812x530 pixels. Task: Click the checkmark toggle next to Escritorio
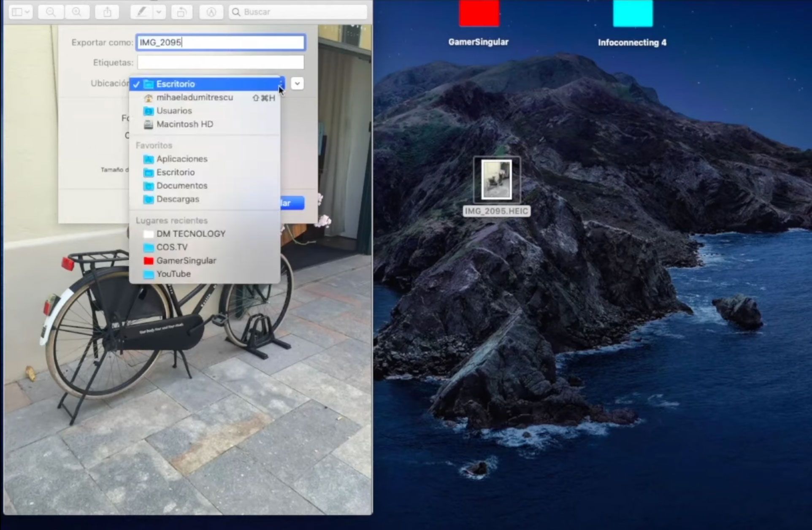(138, 84)
